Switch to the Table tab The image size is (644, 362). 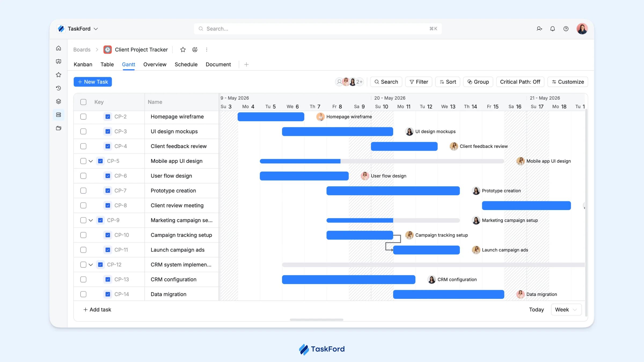(107, 64)
